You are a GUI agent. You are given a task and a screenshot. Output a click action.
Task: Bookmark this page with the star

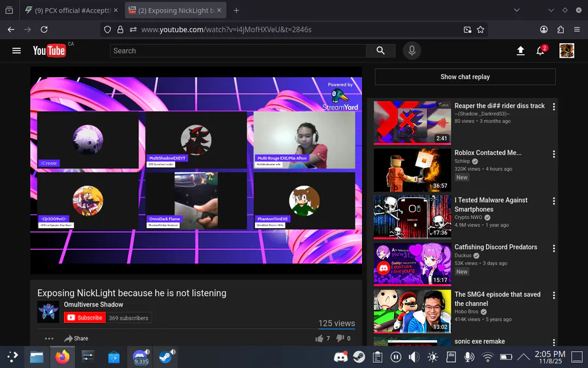pyautogui.click(x=480, y=29)
